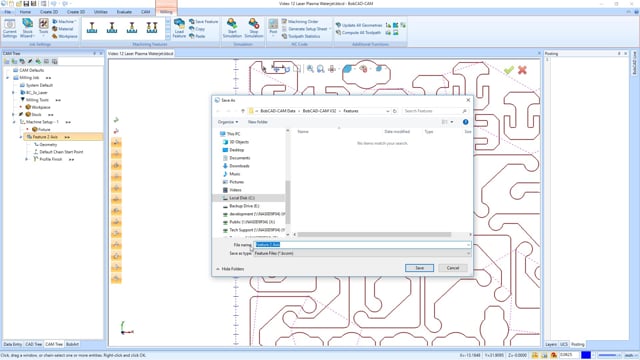The width and height of the screenshot is (640, 360).
Task: Open the Save as type dropdown
Action: 362,253
